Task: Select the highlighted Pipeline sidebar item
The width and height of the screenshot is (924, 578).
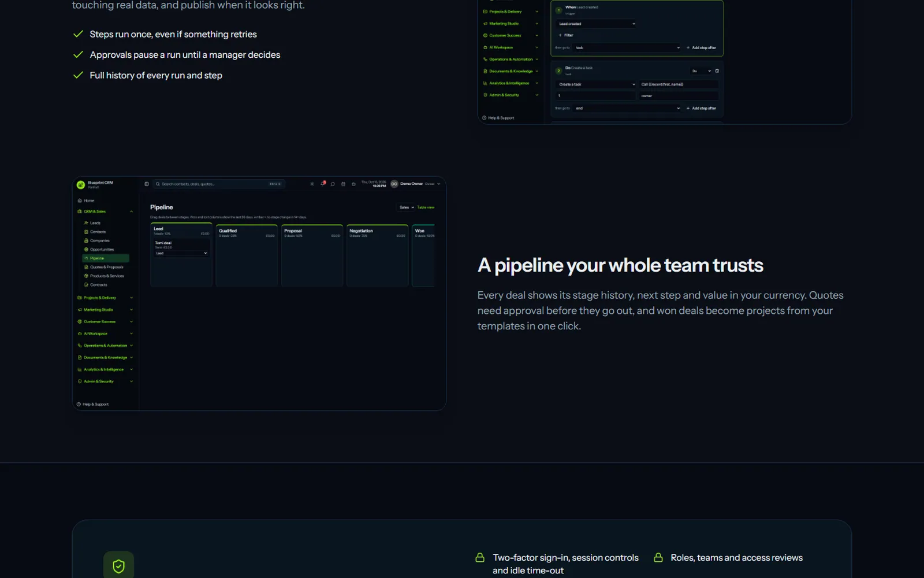Action: (106, 258)
